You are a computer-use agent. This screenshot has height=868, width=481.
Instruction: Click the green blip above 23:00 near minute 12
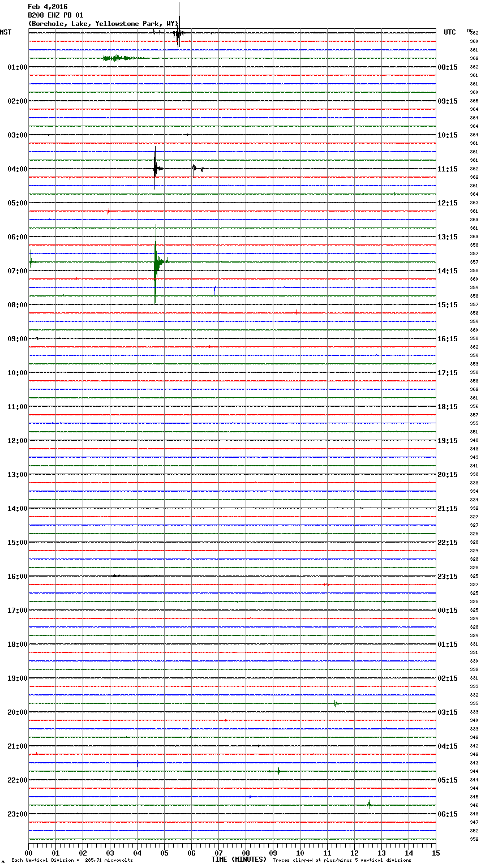[369, 804]
